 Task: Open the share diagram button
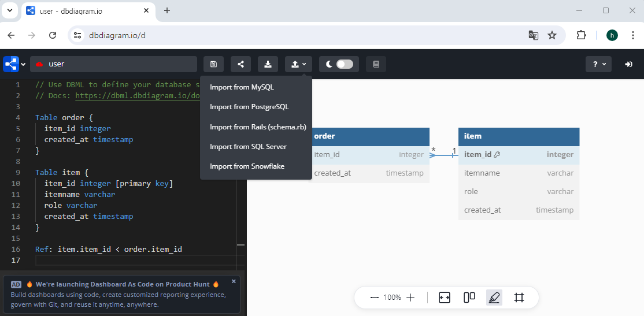[x=240, y=64]
